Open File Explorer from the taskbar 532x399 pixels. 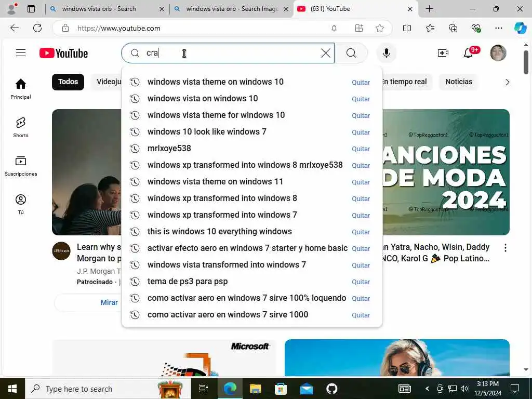pos(255,389)
